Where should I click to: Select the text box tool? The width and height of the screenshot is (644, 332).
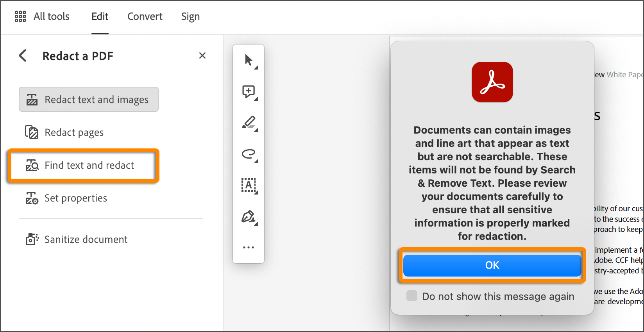pos(249,185)
